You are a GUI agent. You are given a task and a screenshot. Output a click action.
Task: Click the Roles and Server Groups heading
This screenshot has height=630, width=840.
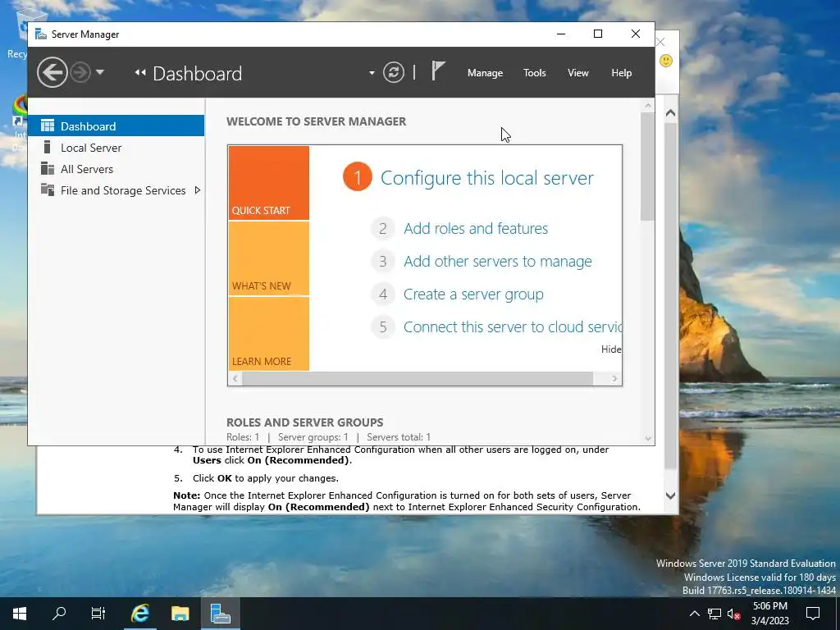coord(305,422)
